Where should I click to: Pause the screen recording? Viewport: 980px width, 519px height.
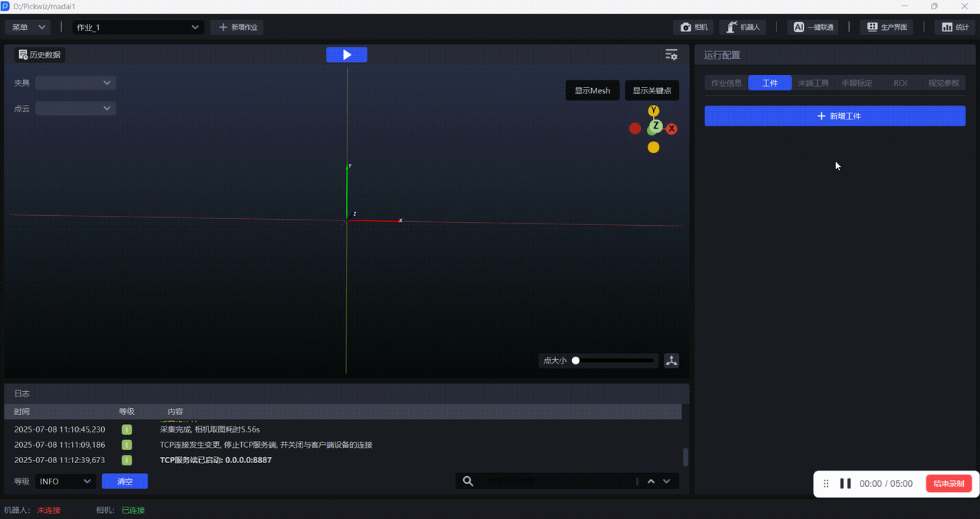[845, 484]
